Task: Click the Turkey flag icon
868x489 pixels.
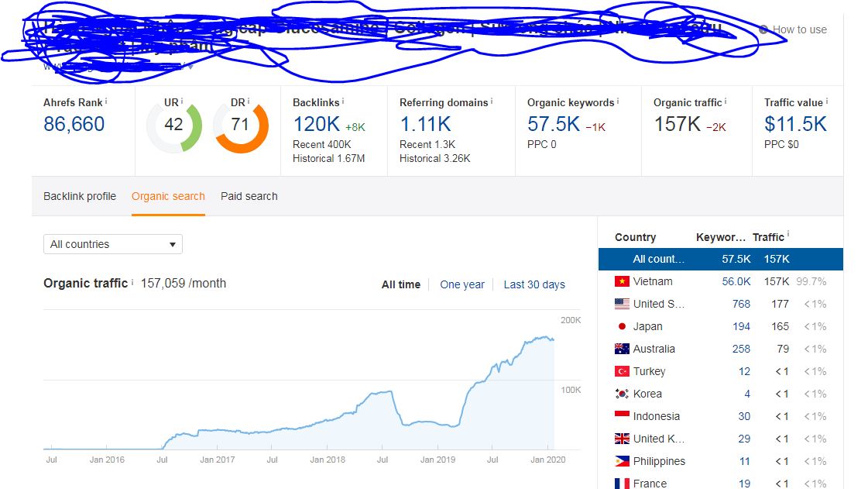Action: coord(623,372)
